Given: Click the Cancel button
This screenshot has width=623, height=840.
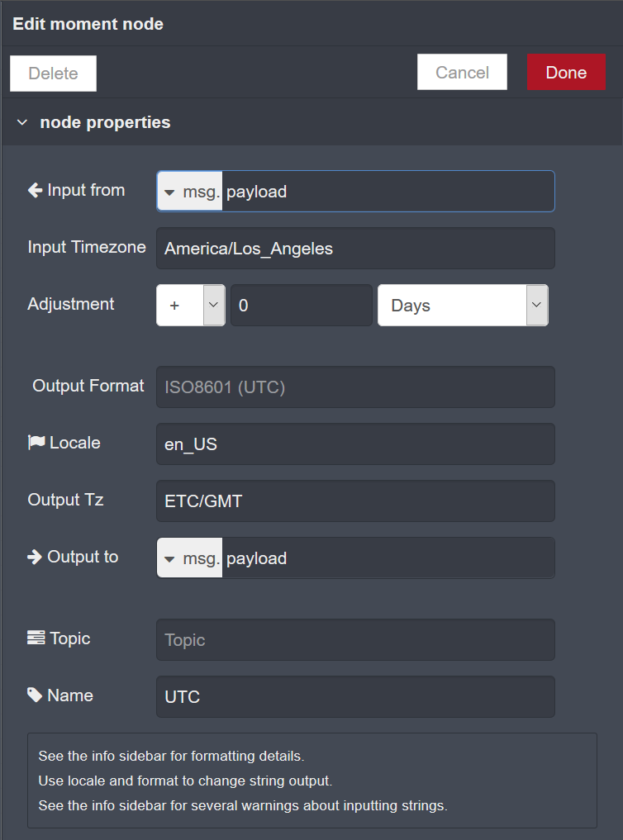Looking at the screenshot, I should [463, 72].
